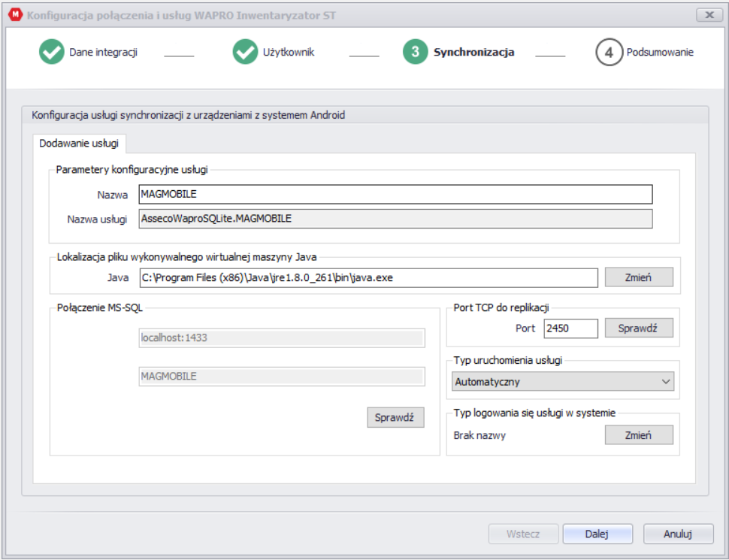Click the MAGMOBILE database field in MS-SQL
Image resolution: width=729 pixels, height=560 pixels.
[x=282, y=377]
